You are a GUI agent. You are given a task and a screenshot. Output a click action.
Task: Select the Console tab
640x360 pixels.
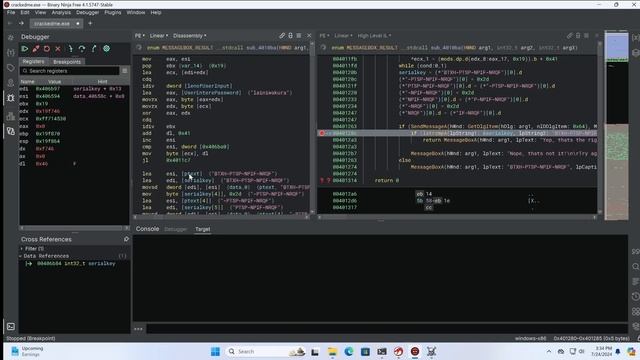[147, 229]
